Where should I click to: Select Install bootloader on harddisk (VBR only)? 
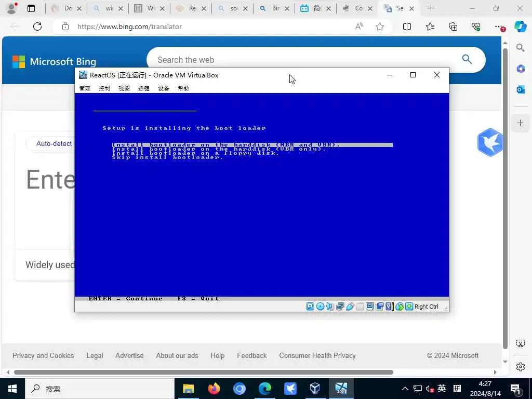(219, 149)
